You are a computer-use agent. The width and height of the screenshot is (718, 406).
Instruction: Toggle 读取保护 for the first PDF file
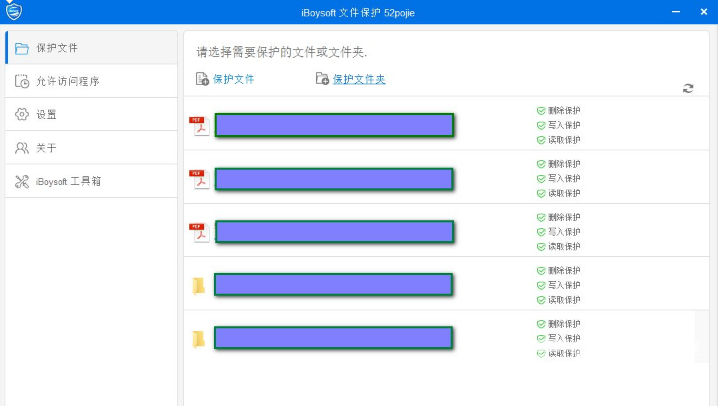[x=541, y=140]
